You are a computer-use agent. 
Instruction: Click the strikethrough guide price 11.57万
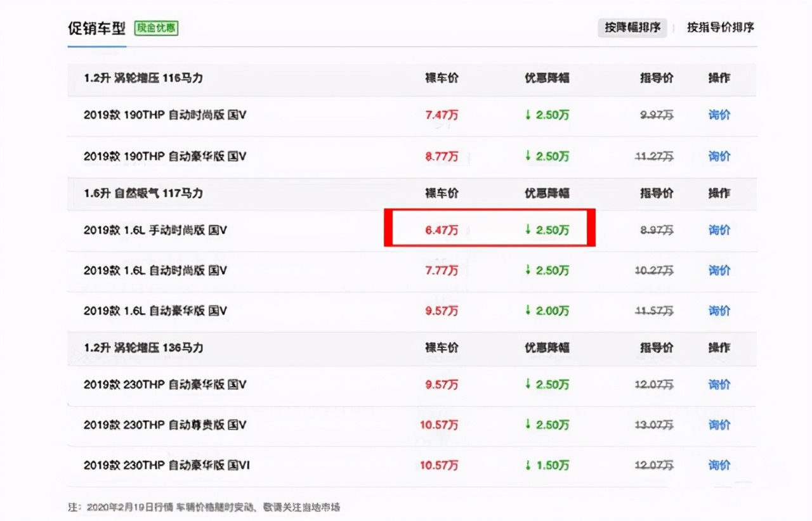[657, 311]
